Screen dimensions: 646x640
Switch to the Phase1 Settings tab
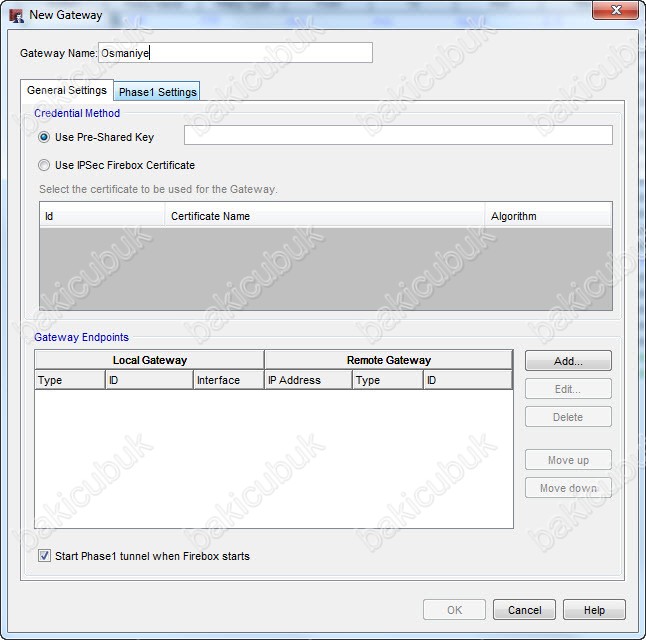pos(157,92)
